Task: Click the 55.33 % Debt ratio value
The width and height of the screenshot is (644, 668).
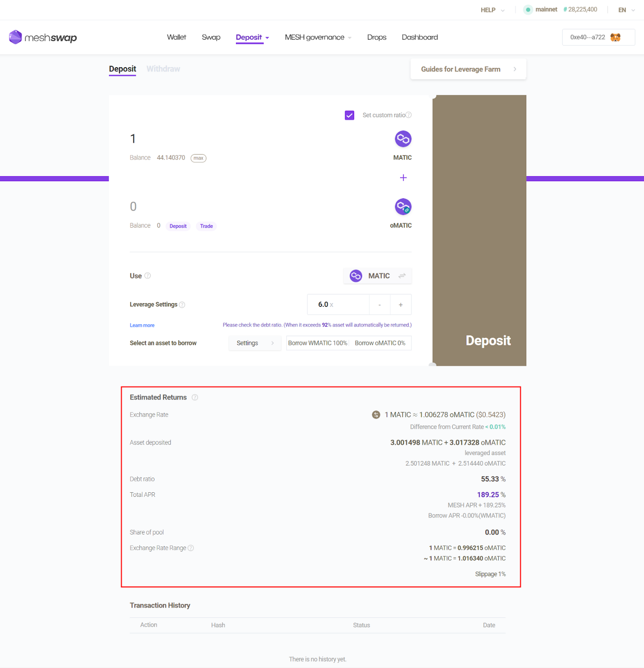Action: [x=493, y=479]
